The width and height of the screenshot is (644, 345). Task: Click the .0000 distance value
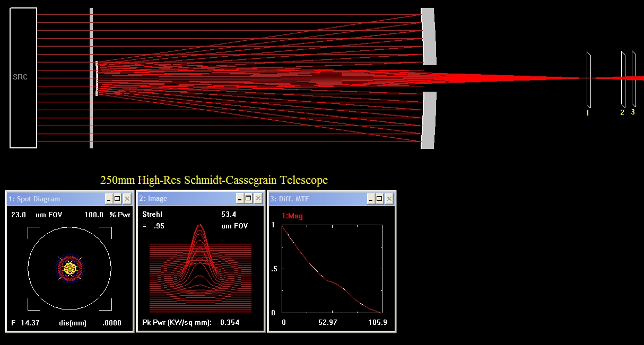[x=112, y=323]
